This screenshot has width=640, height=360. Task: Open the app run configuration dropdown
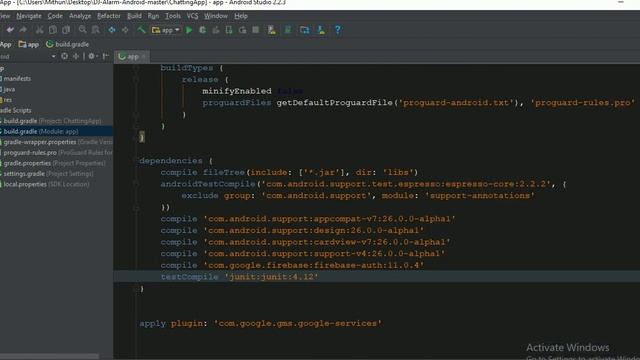pos(166,30)
